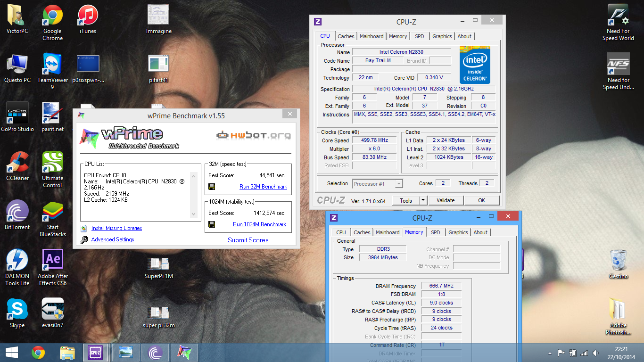
Task: Open Ultimate Control shortcut
Action: [x=53, y=169]
